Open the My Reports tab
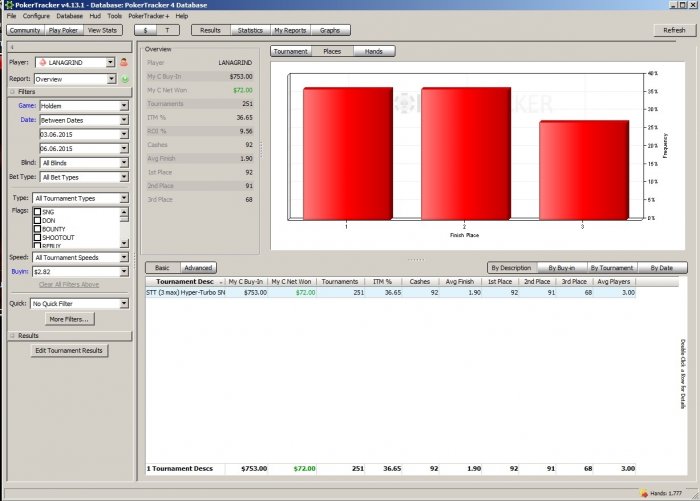 [x=290, y=30]
